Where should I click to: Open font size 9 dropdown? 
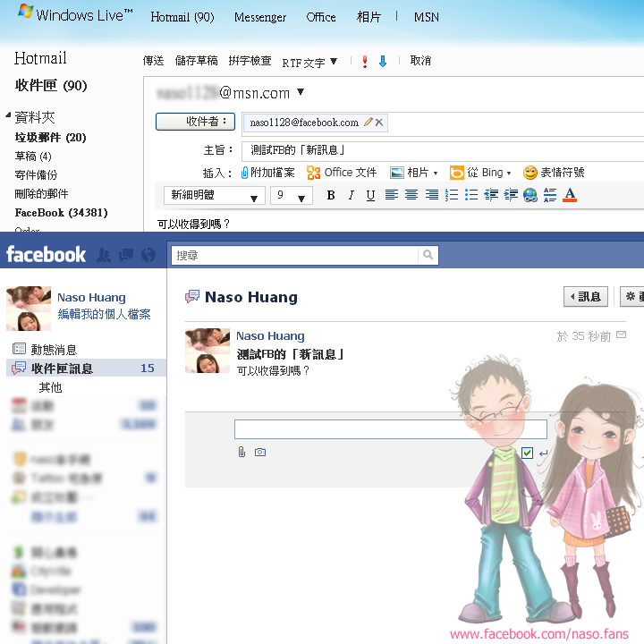(292, 195)
